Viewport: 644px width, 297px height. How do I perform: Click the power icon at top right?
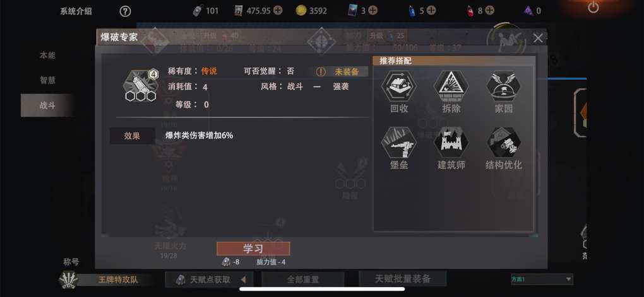593,8
